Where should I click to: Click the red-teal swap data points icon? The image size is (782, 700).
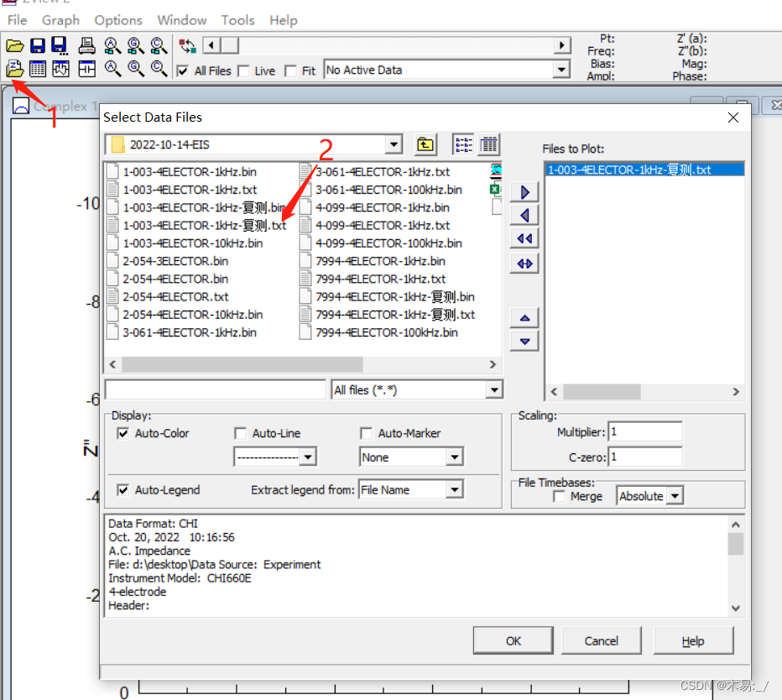[x=187, y=46]
